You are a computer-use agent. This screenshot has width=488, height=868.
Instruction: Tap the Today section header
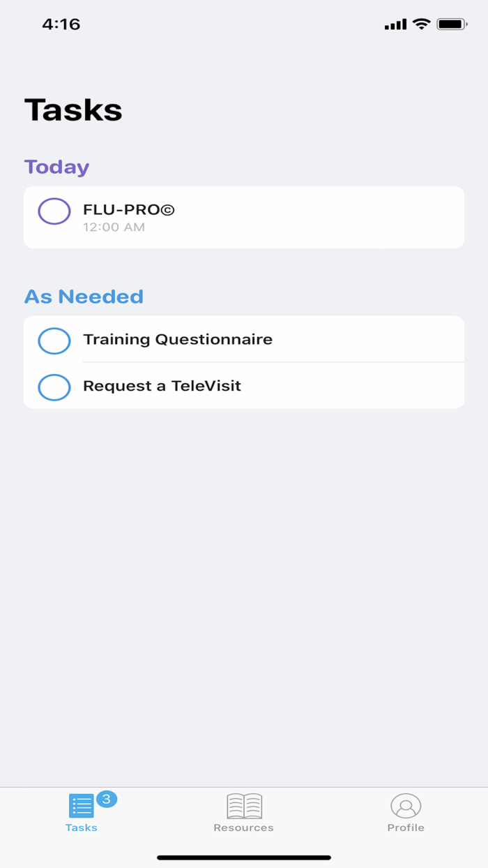coord(57,167)
